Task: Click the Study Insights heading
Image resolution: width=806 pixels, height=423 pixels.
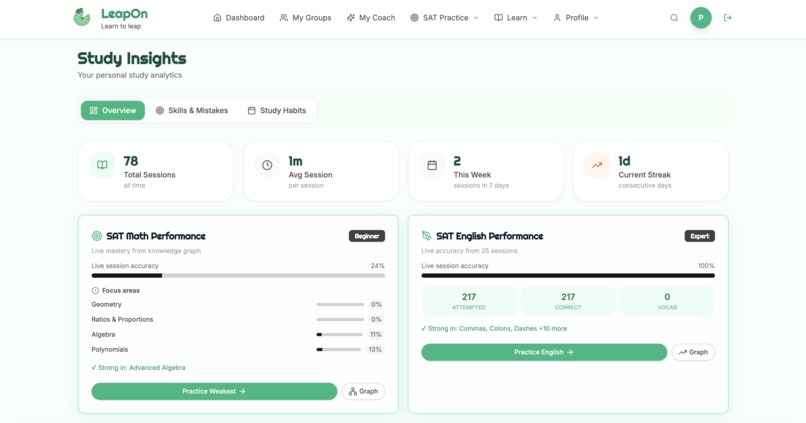Action: pos(132,58)
